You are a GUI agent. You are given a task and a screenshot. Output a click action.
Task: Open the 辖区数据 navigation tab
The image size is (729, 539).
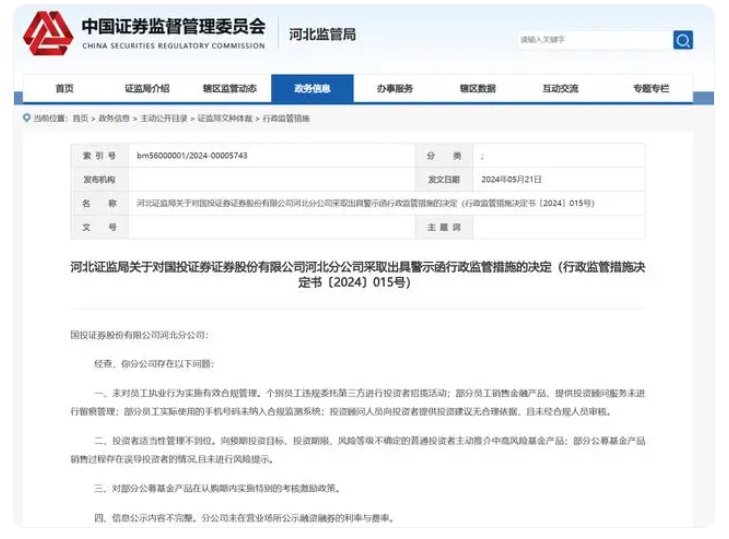477,89
